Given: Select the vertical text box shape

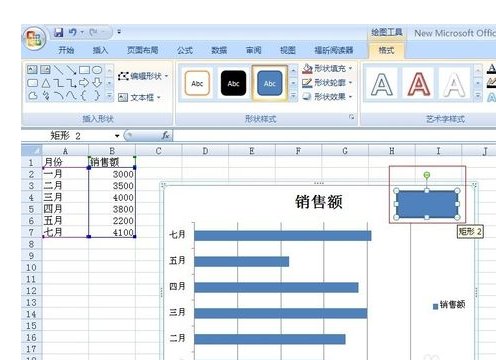Looking at the screenshot, I should (45, 70).
